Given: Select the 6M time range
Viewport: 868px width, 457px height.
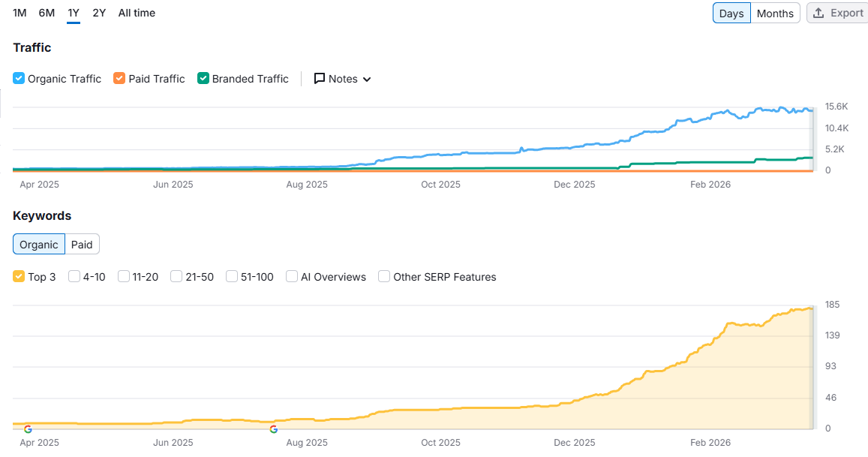Looking at the screenshot, I should (47, 13).
